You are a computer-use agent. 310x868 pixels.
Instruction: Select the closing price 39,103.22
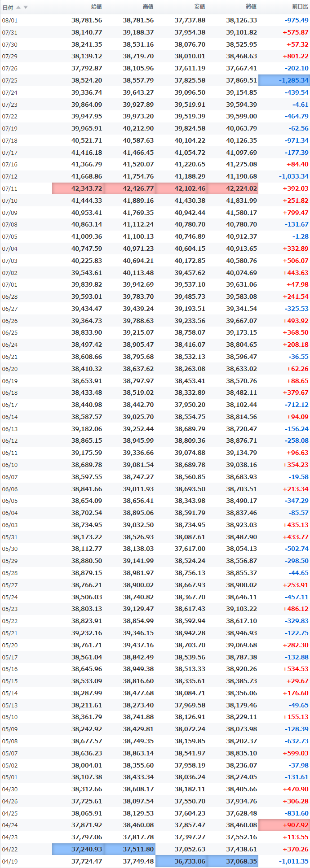(x=242, y=609)
